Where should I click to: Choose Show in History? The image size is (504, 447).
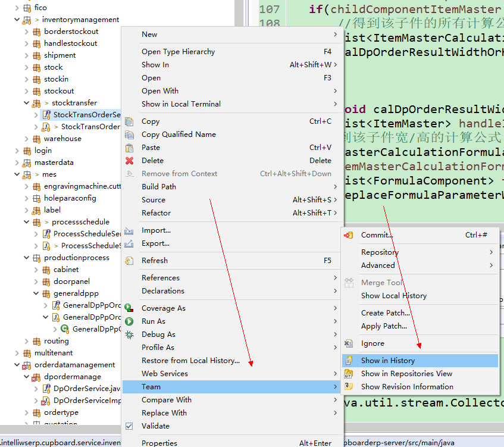(x=421, y=361)
